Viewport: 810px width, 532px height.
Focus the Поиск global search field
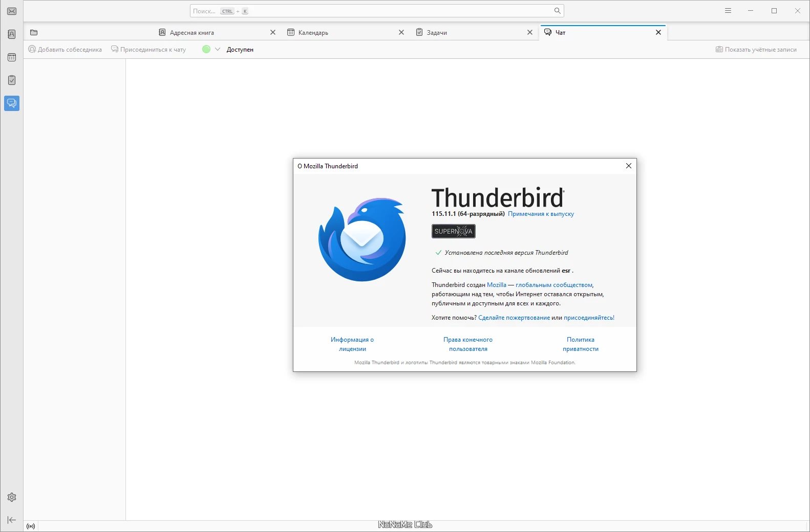377,11
